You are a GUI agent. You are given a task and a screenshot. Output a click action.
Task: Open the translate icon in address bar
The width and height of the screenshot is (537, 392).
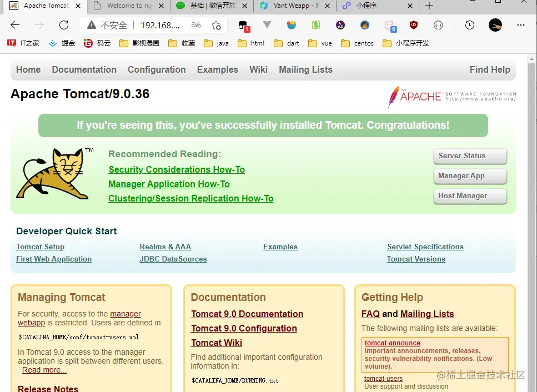click(196, 25)
